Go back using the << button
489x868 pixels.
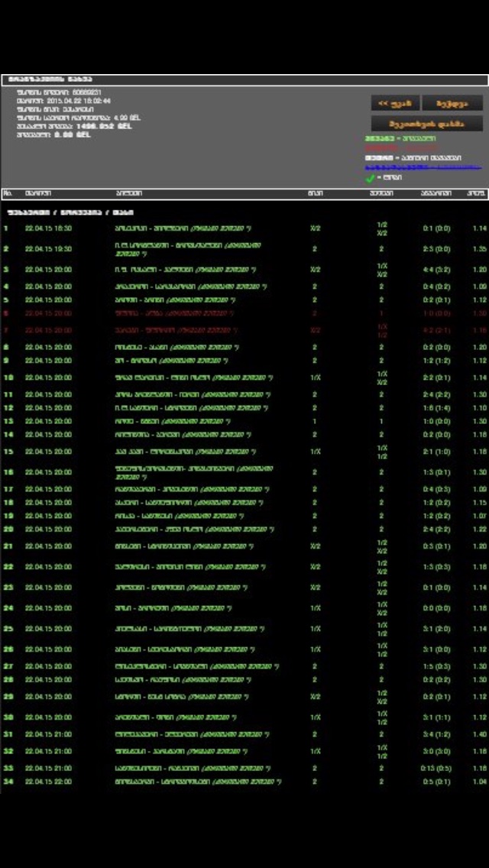tap(396, 103)
